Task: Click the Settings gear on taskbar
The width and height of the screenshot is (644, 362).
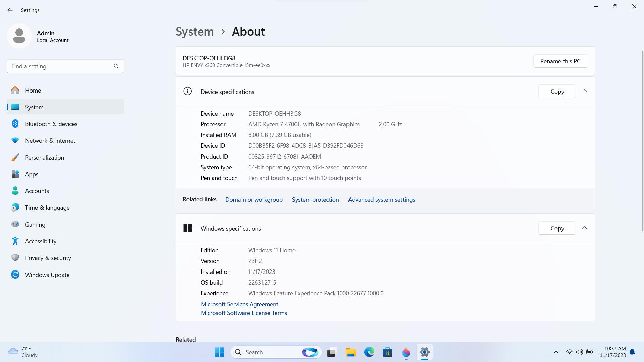Action: (x=425, y=352)
